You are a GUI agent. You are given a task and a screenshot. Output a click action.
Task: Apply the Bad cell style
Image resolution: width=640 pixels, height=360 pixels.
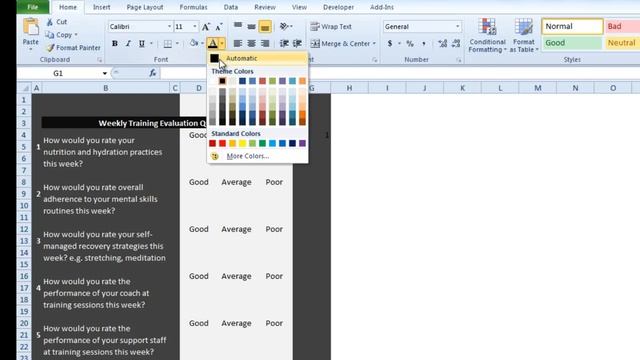[622, 26]
